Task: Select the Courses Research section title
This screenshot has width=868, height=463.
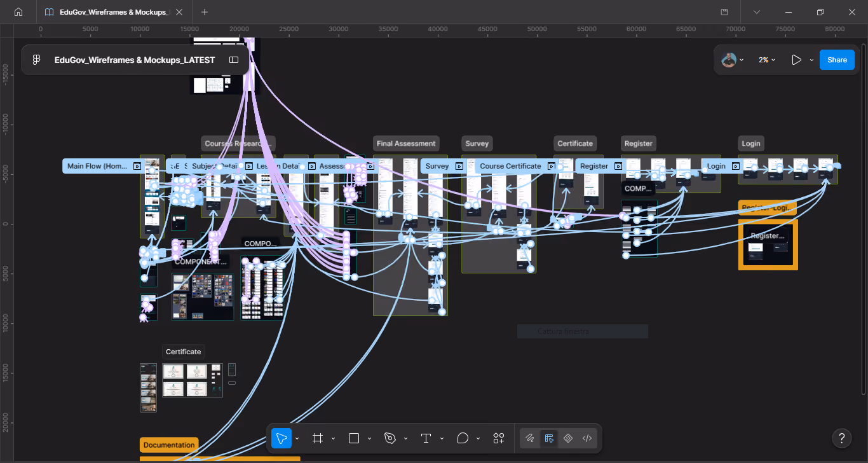Action: click(238, 143)
